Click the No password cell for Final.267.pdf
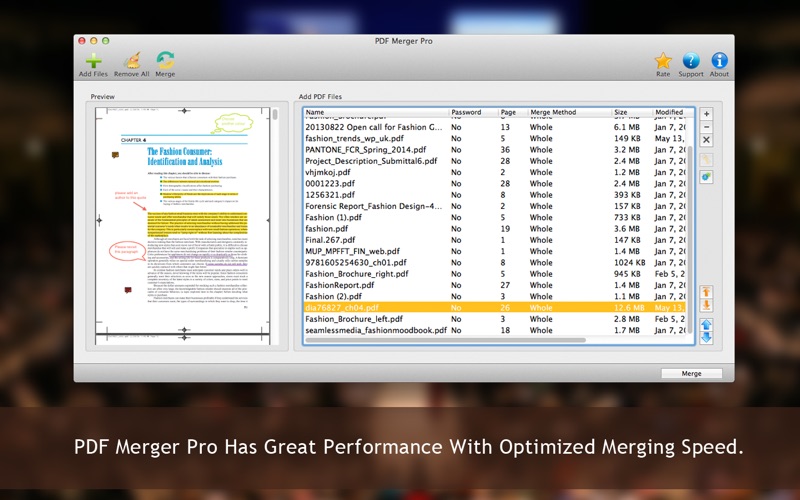 (456, 240)
